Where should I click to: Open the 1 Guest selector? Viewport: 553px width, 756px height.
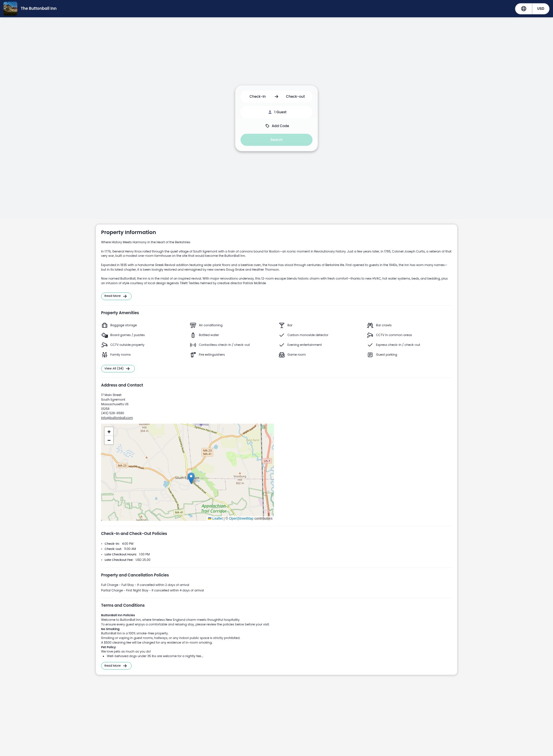[276, 112]
